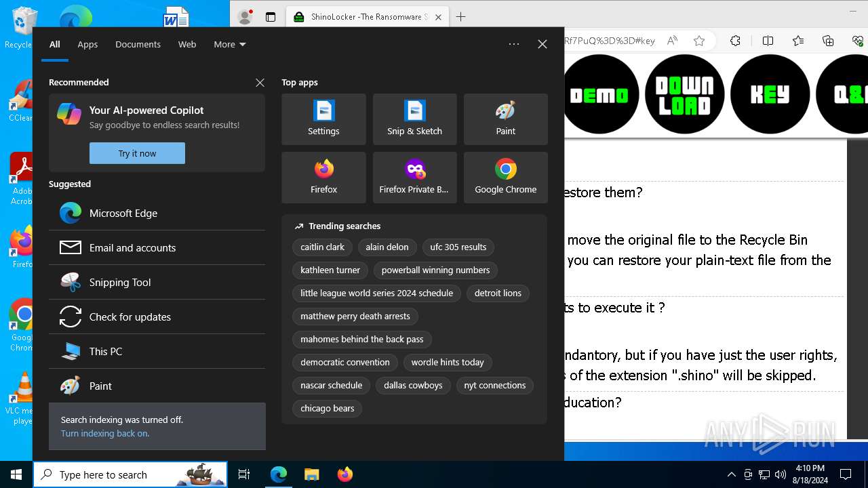Add this page to Edge favorites
Image resolution: width=868 pixels, height=488 pixels.
pyautogui.click(x=699, y=41)
